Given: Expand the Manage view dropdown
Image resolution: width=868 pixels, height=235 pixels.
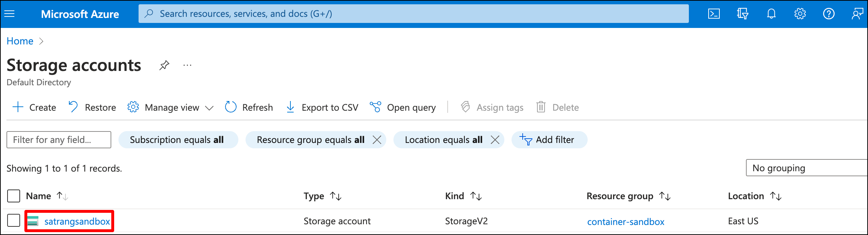Looking at the screenshot, I should pos(171,107).
